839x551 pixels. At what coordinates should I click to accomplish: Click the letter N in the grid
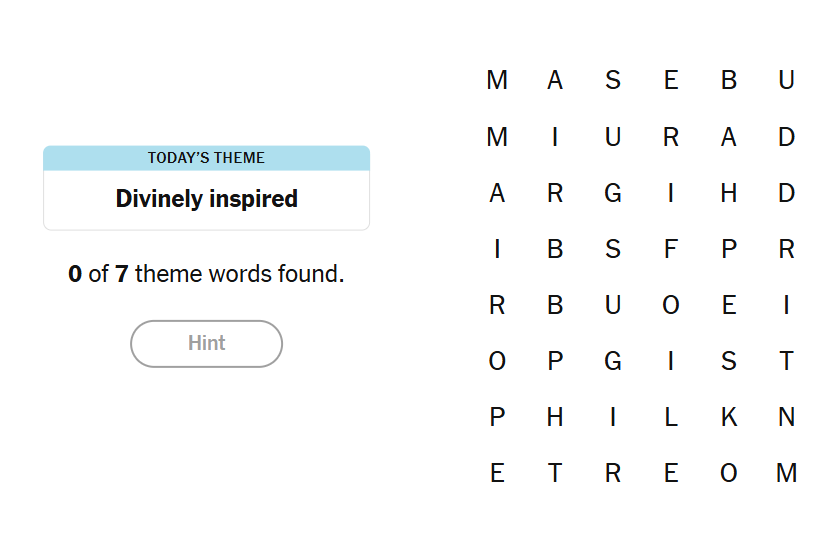click(787, 418)
